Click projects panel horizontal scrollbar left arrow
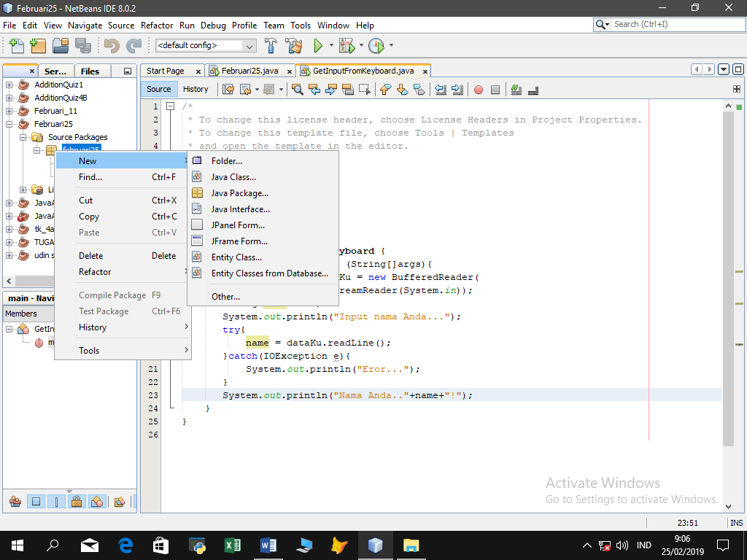Image resolution: width=747 pixels, height=560 pixels. [9, 281]
